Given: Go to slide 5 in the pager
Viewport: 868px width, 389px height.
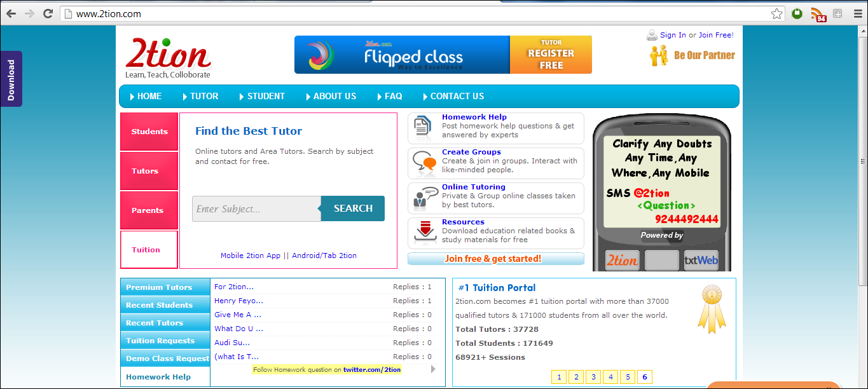Looking at the screenshot, I should [x=628, y=377].
